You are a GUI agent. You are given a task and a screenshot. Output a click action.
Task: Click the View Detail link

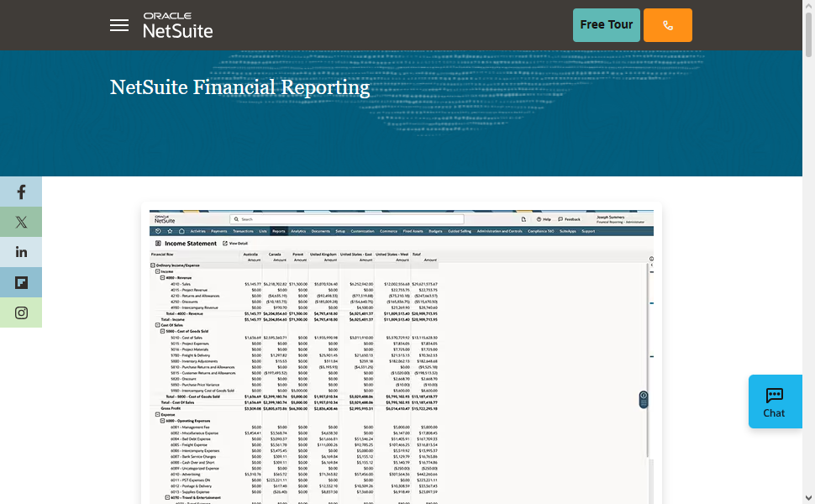[x=235, y=243]
